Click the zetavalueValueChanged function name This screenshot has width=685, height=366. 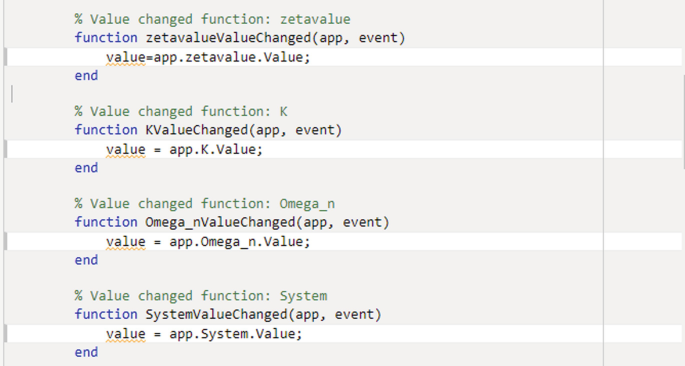tap(228, 38)
